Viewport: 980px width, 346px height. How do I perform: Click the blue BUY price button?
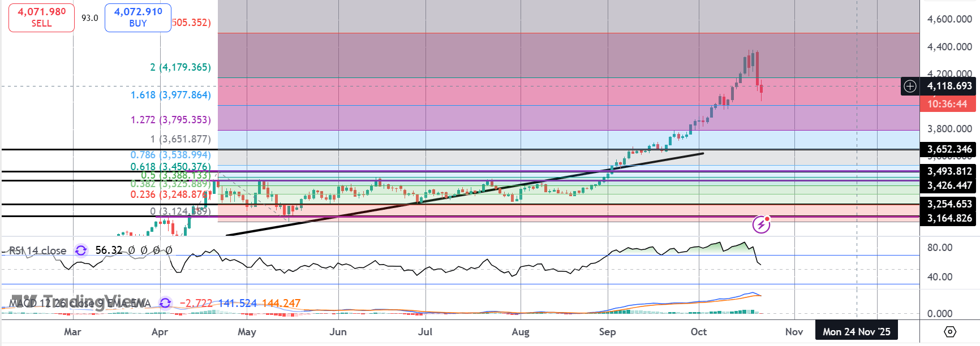(x=137, y=17)
